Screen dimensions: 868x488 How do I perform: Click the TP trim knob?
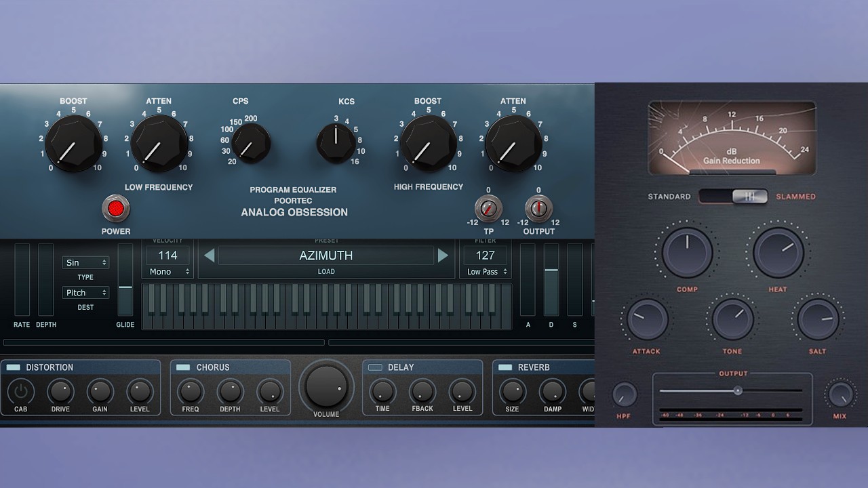(x=488, y=208)
